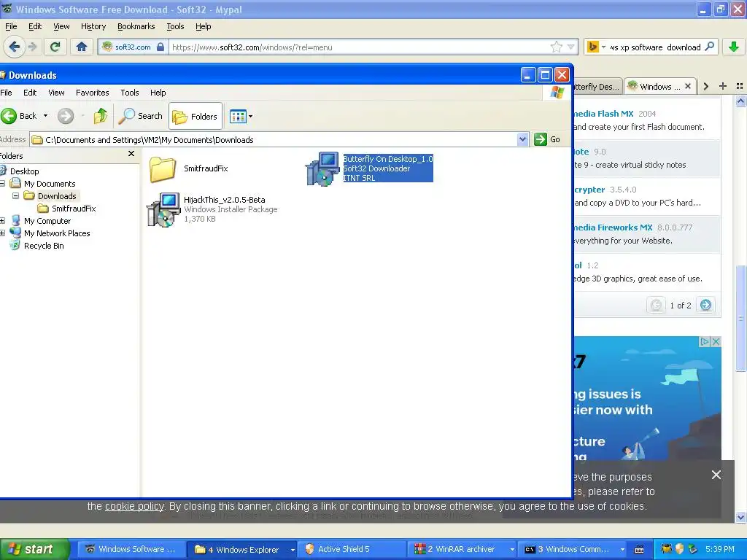Close the Folders side pane
This screenshot has height=560, width=747.
click(x=131, y=154)
